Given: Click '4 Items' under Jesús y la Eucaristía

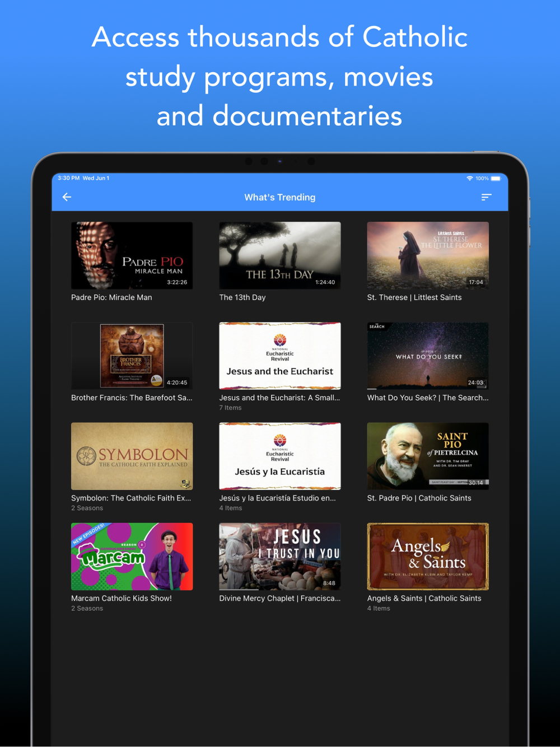Looking at the screenshot, I should [x=231, y=508].
